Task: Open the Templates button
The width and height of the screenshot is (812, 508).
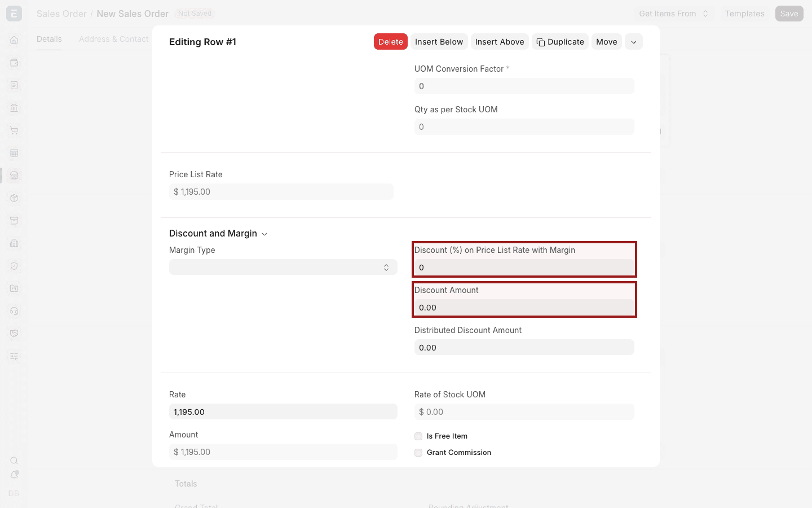Action: pyautogui.click(x=745, y=14)
